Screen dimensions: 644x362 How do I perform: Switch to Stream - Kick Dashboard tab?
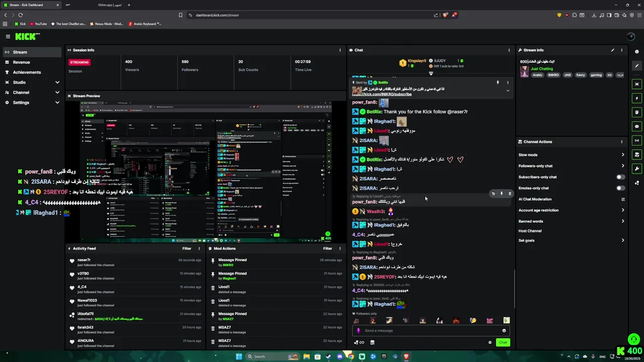(31, 5)
